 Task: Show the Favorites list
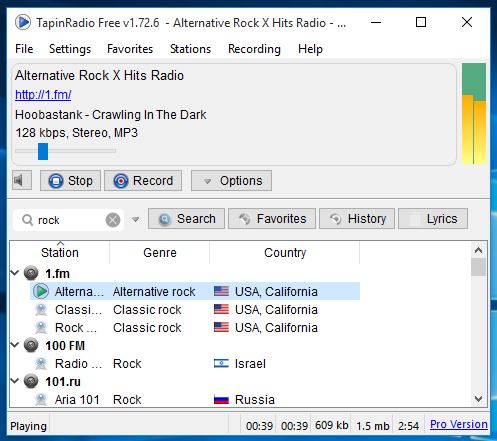272,219
